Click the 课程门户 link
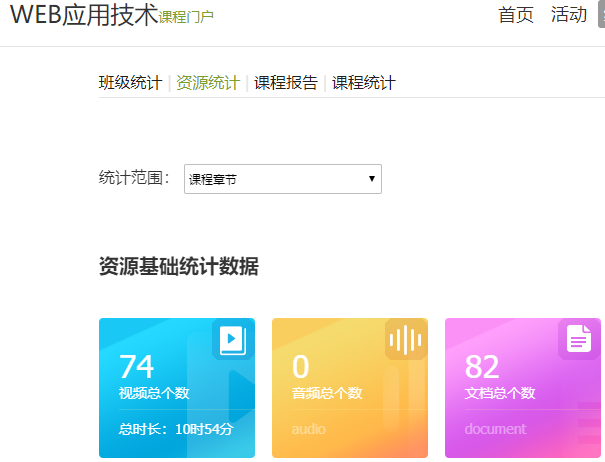The image size is (605, 462). [x=186, y=17]
